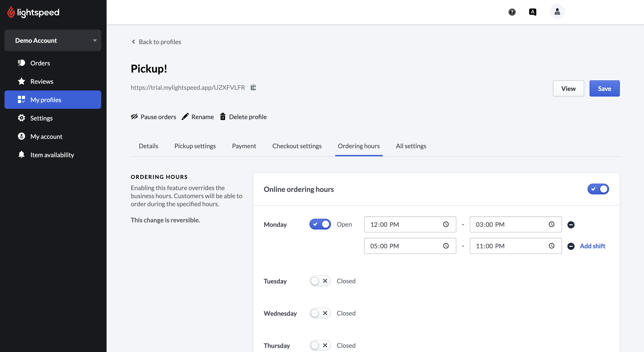The height and width of the screenshot is (352, 644).
Task: Open time picker for 12:00 PM field
Action: tap(446, 225)
